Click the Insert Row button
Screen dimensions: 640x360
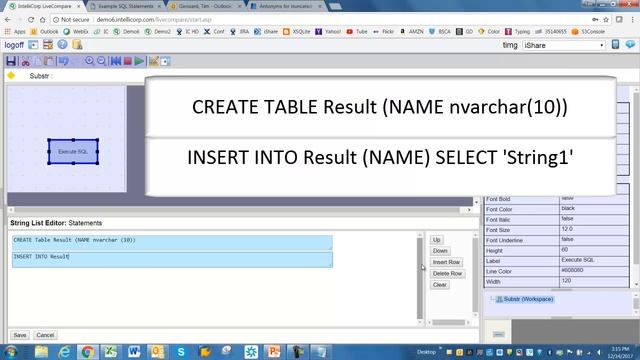coord(446,262)
